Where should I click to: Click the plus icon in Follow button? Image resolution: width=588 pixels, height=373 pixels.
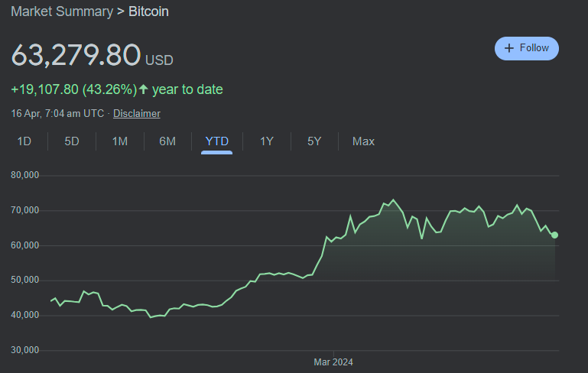pos(509,48)
